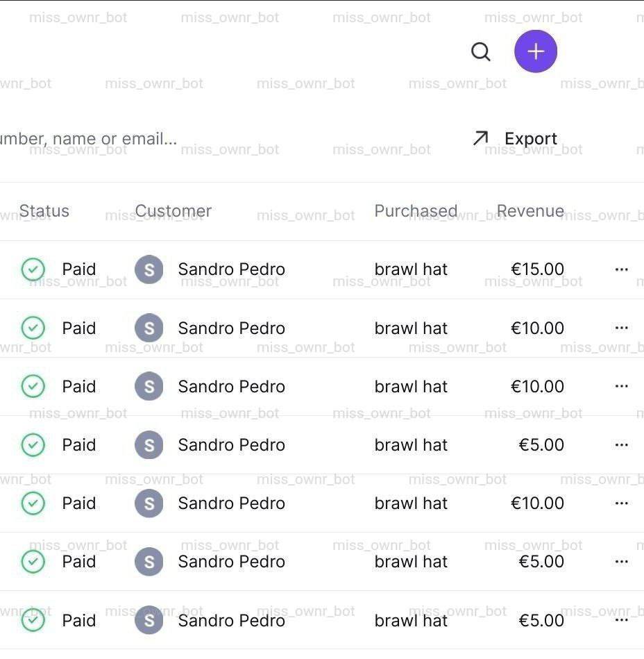The image size is (644, 659).
Task: Click the Paid status icon in last row
Action: pos(33,620)
